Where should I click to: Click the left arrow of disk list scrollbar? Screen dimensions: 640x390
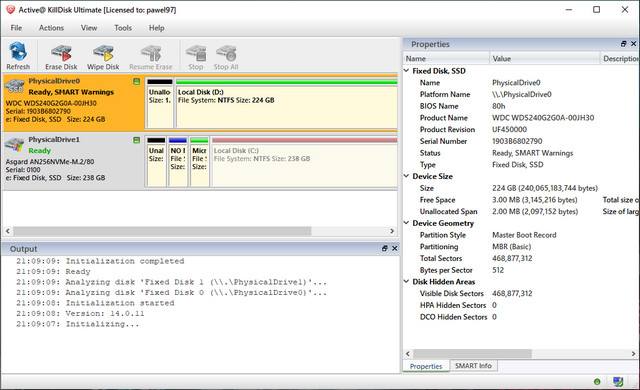[x=8, y=231]
